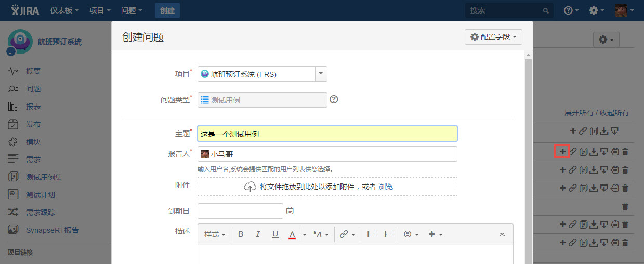Insert a bulleted list in the description
Image resolution: width=644 pixels, height=264 pixels.
[371, 234]
